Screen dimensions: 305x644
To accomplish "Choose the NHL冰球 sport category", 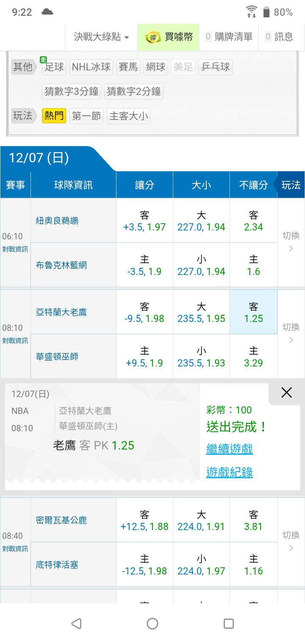I will coord(91,67).
